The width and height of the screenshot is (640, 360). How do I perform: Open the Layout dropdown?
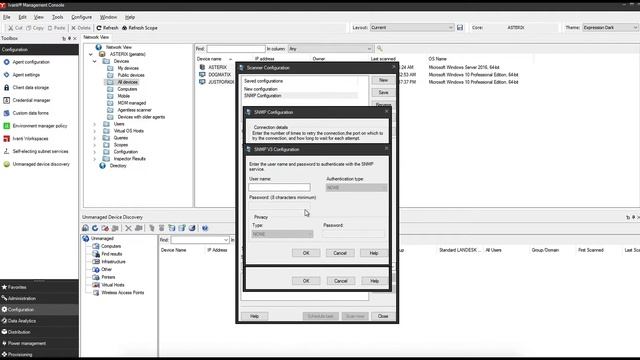pos(412,27)
